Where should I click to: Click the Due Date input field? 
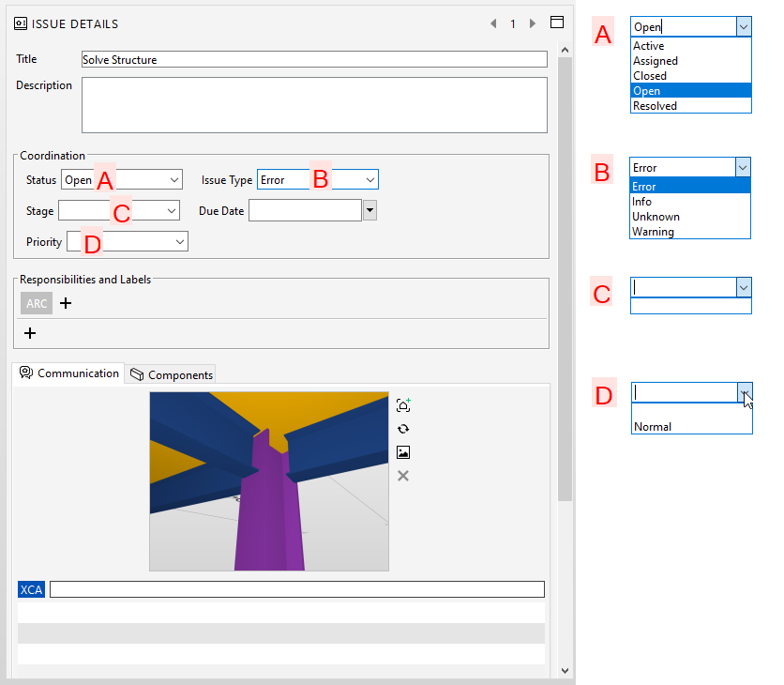click(306, 210)
